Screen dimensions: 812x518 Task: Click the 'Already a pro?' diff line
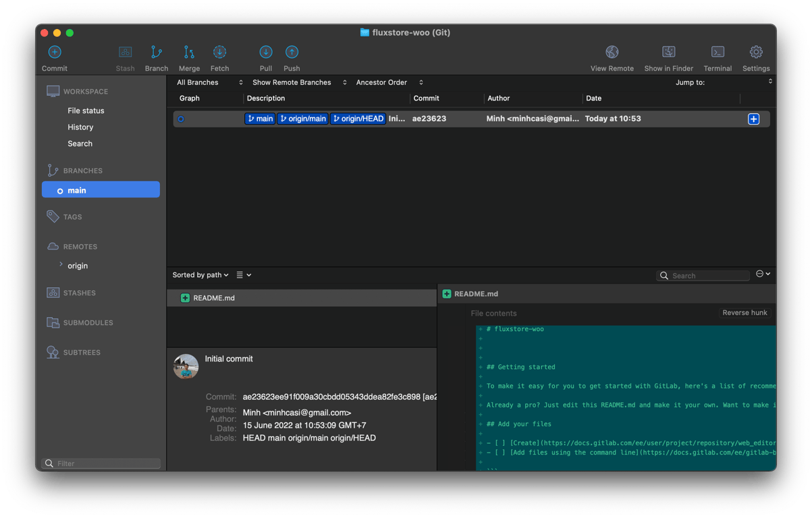pyautogui.click(x=630, y=405)
